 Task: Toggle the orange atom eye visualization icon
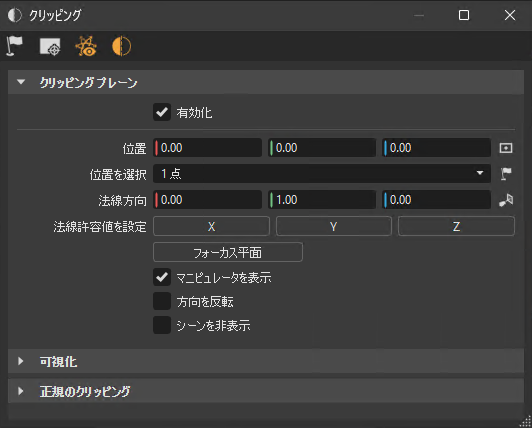coord(86,46)
